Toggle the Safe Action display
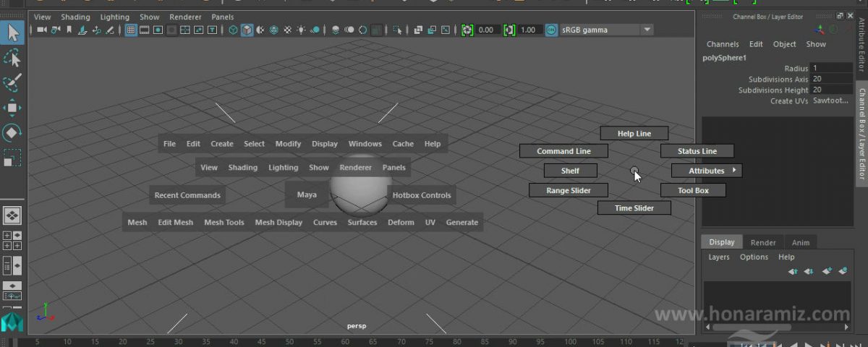The width and height of the screenshot is (868, 347). (197, 30)
